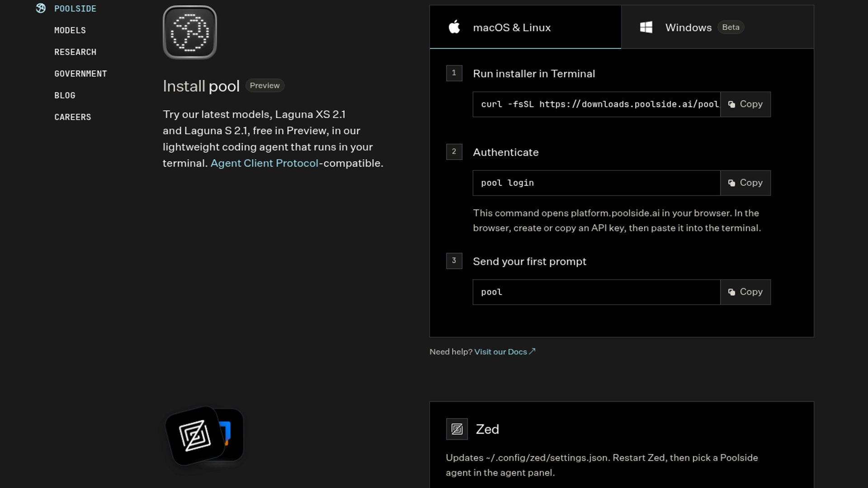Open the POOLSIDE home link
The width and height of the screenshot is (868, 488).
(x=75, y=9)
